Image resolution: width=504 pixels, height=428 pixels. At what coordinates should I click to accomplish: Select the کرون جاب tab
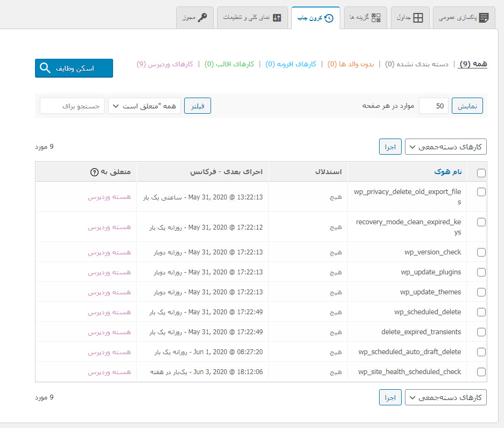click(316, 18)
